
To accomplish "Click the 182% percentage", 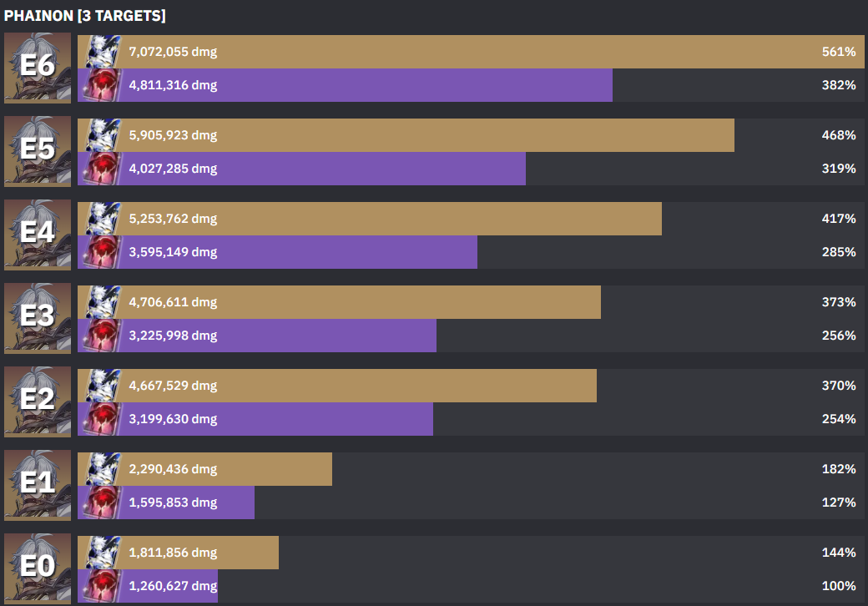I will 840,469.
